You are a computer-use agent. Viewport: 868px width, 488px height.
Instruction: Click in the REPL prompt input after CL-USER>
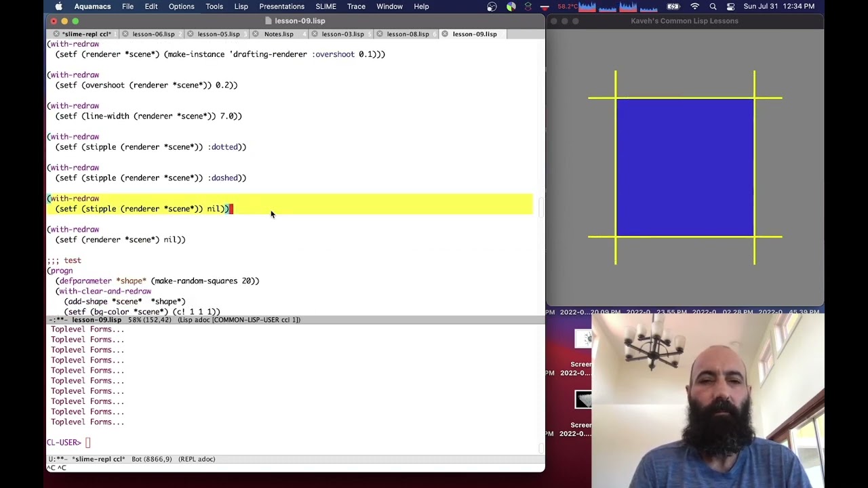point(87,443)
